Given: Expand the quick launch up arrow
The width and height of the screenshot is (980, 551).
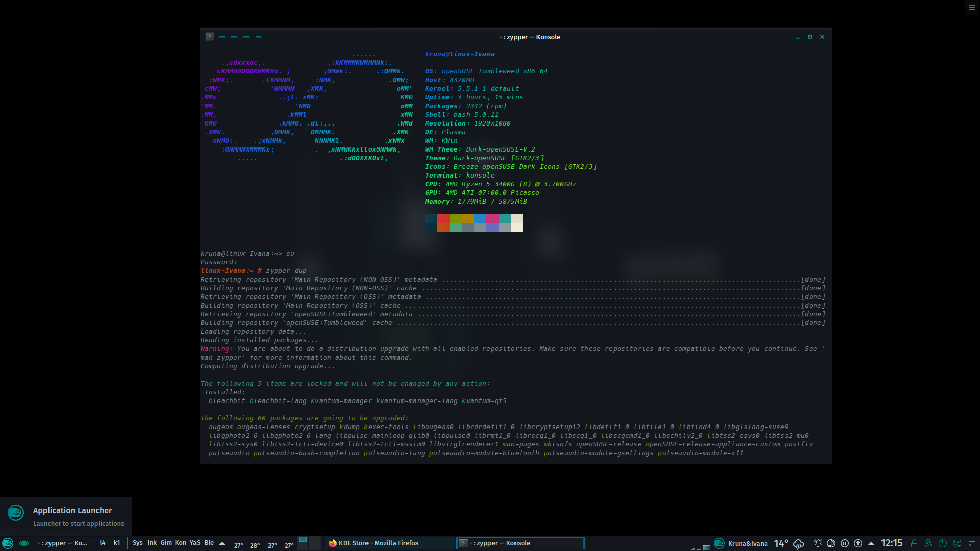Looking at the screenshot, I should click(222, 543).
